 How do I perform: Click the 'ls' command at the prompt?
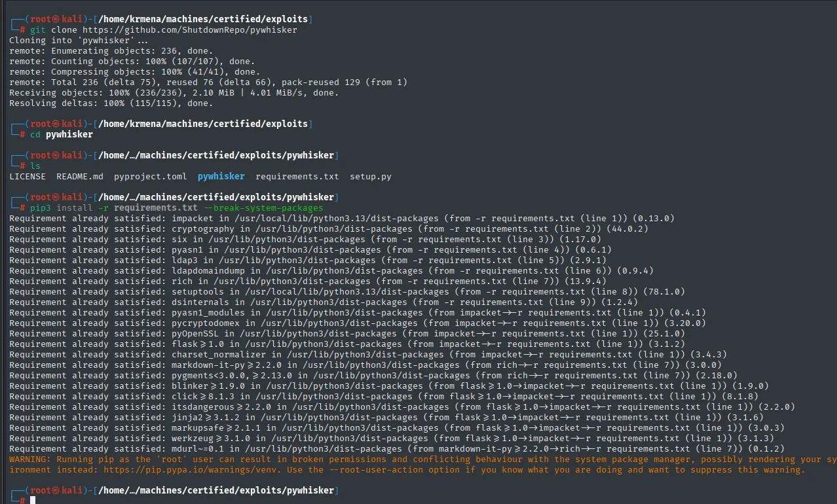[35, 166]
